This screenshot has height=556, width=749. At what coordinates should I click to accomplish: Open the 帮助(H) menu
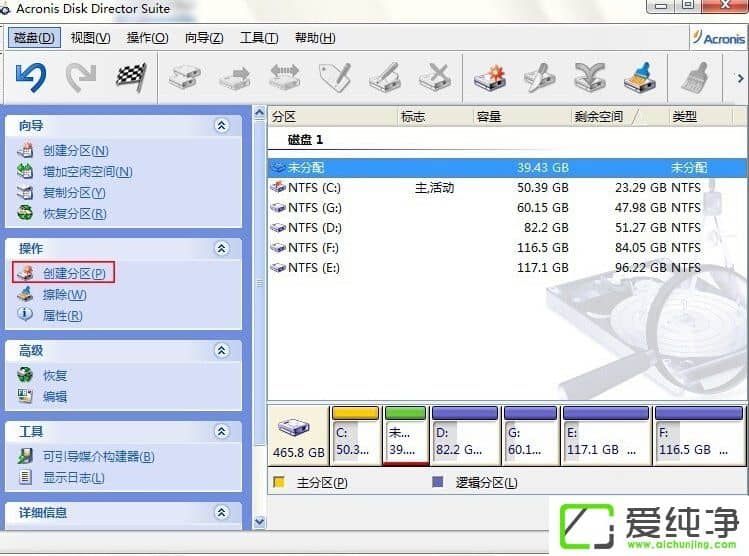[x=315, y=37]
